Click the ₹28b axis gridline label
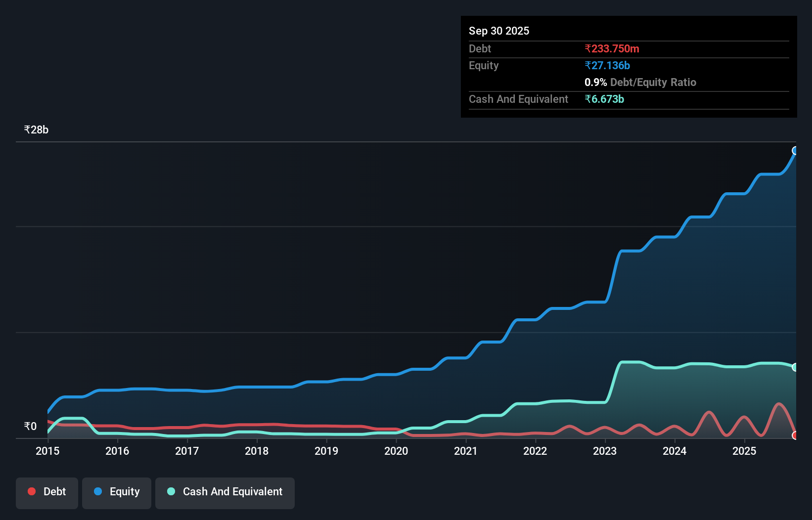812x520 pixels. point(36,130)
